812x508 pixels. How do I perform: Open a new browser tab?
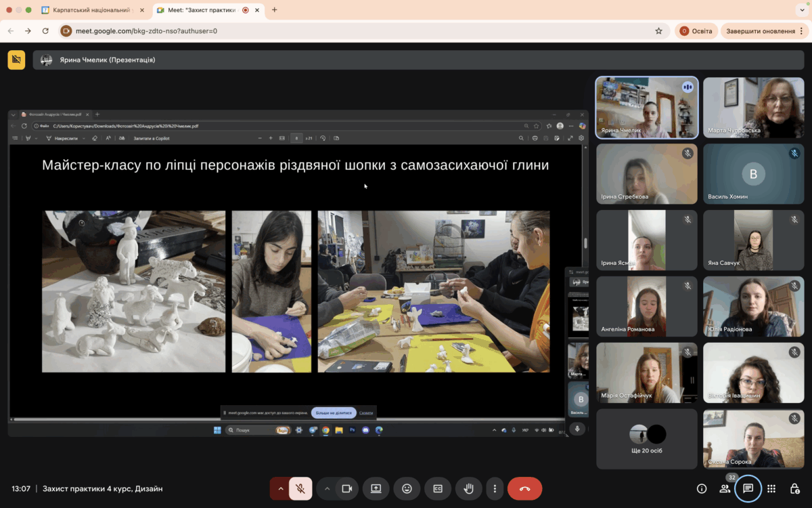[x=274, y=10]
